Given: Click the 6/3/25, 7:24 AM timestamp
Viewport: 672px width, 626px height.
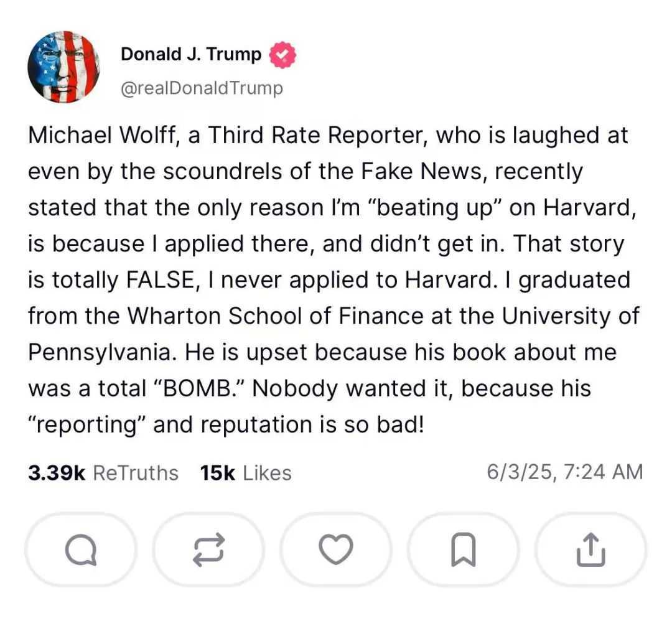Looking at the screenshot, I should pyautogui.click(x=564, y=472).
